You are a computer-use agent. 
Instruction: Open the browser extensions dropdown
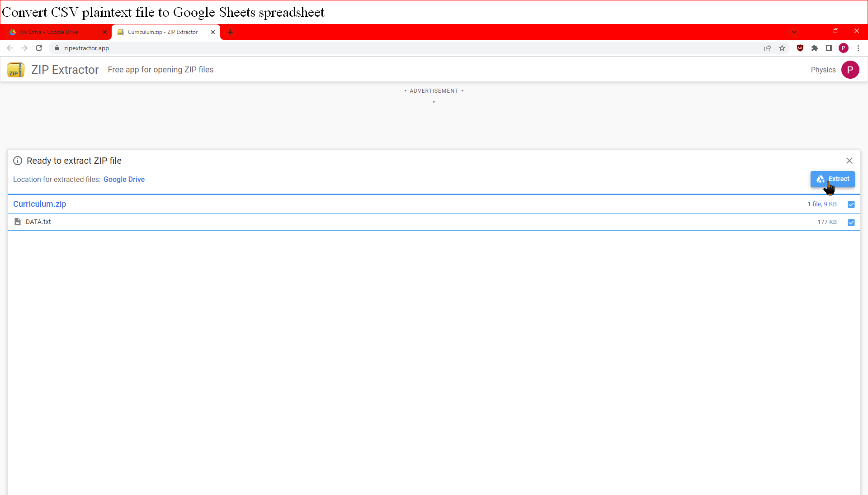tap(814, 48)
